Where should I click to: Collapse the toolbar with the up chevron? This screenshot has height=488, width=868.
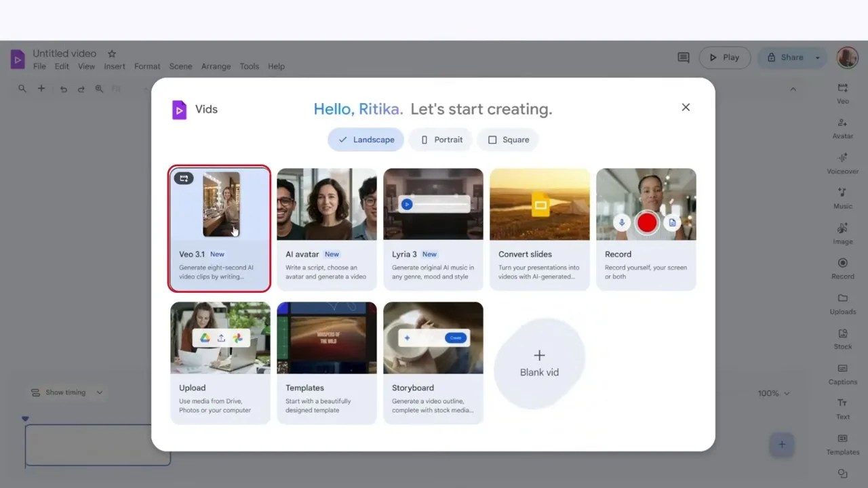click(793, 89)
